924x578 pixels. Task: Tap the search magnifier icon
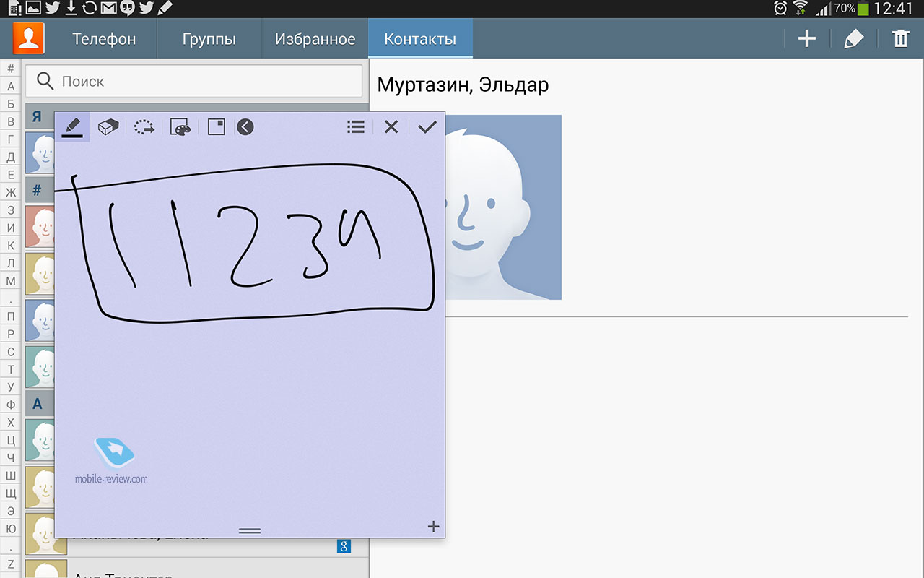45,82
